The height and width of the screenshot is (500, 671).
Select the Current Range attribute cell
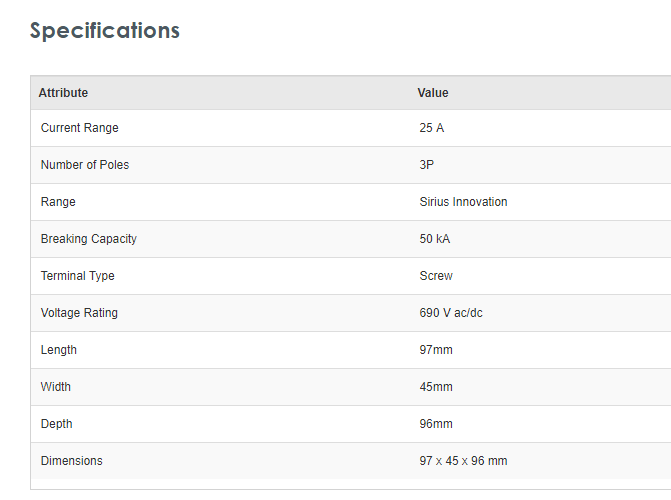click(79, 128)
